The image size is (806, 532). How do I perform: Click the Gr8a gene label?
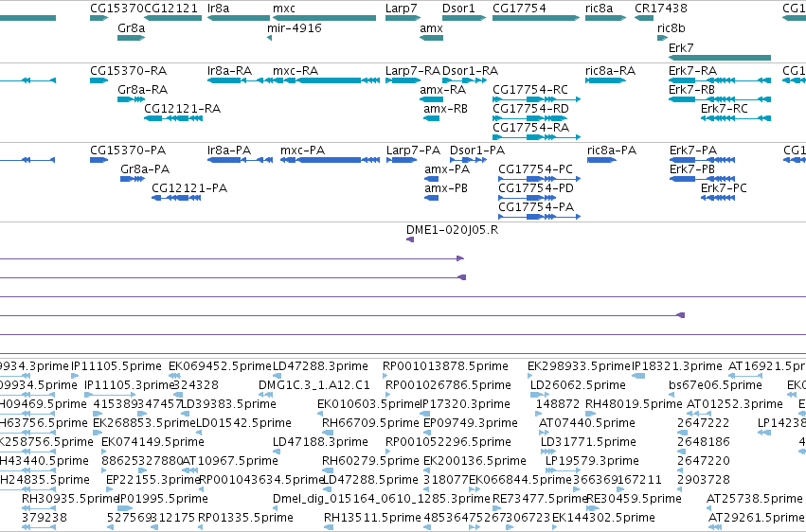pos(131,27)
